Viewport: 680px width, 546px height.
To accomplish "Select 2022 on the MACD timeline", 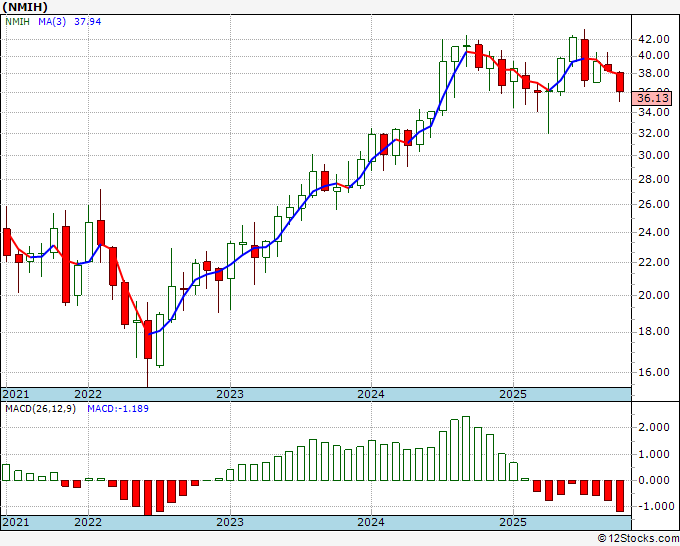I will [88, 522].
